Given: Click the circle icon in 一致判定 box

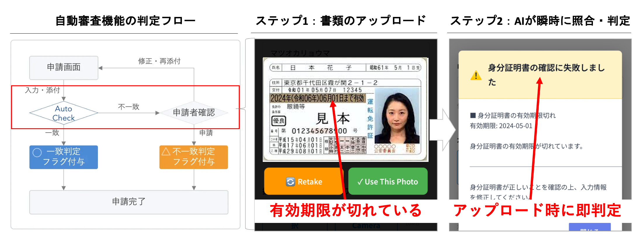Looking at the screenshot, I should click(37, 153).
